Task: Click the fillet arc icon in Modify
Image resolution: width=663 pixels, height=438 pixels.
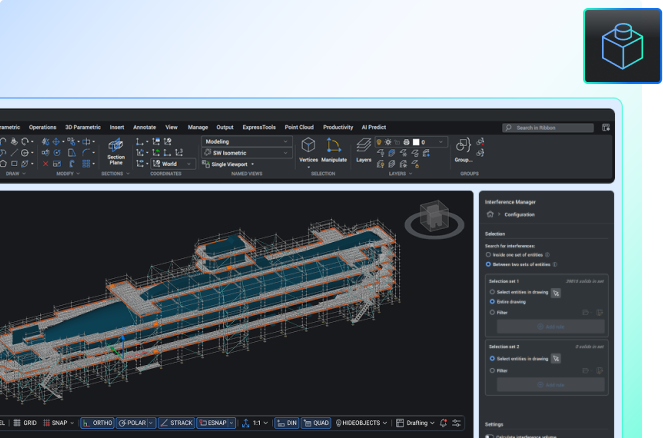Action: 86,153
